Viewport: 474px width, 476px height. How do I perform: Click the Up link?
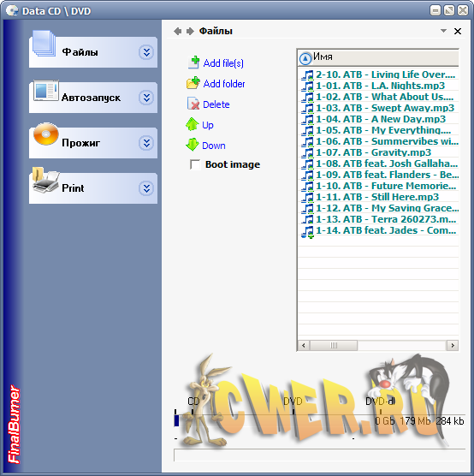click(208, 125)
